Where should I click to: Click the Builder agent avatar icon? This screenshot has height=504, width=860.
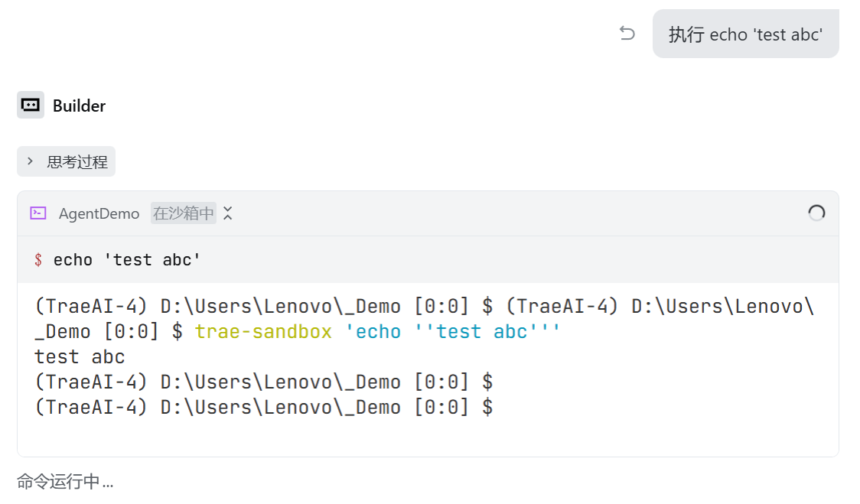31,105
